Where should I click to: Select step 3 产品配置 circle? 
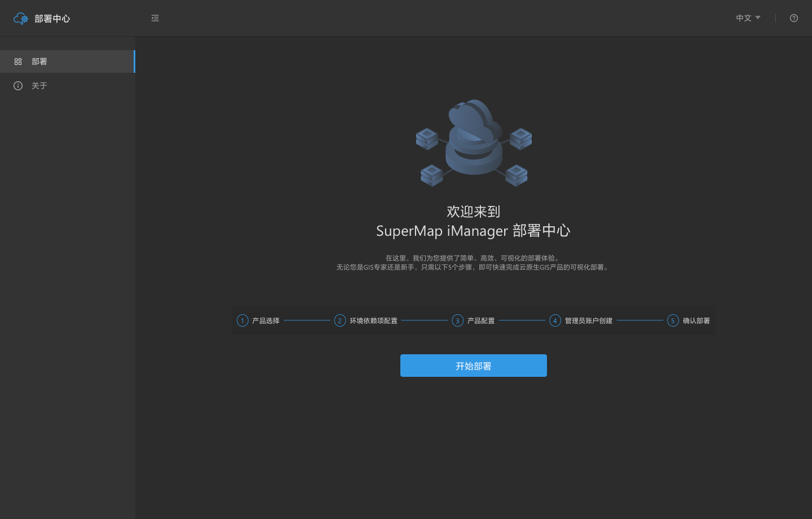457,320
